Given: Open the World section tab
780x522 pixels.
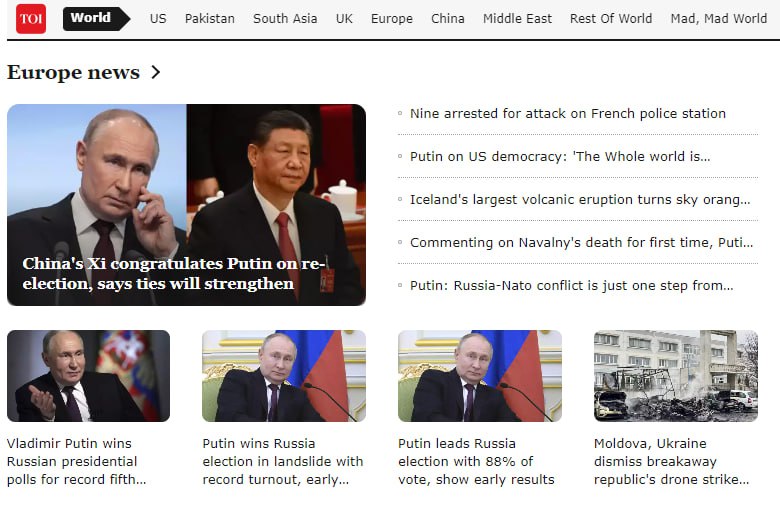Looking at the screenshot, I should click(96, 19).
